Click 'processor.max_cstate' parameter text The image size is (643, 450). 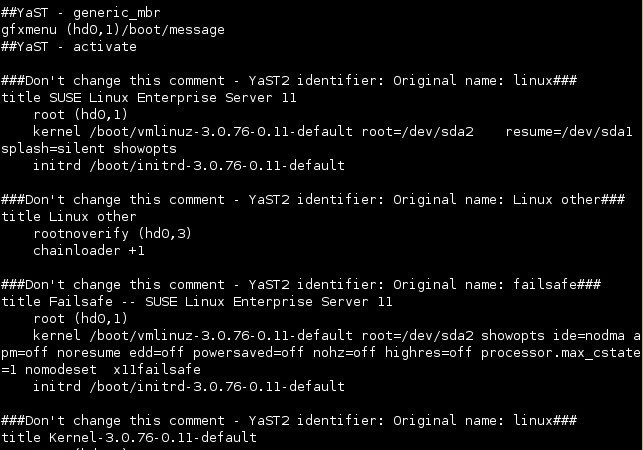point(561,353)
